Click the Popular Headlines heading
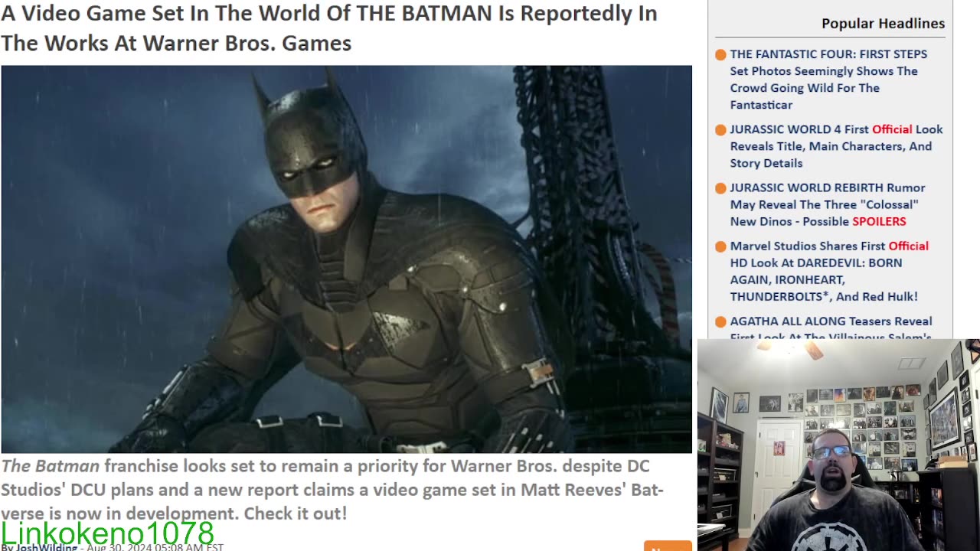 (883, 23)
